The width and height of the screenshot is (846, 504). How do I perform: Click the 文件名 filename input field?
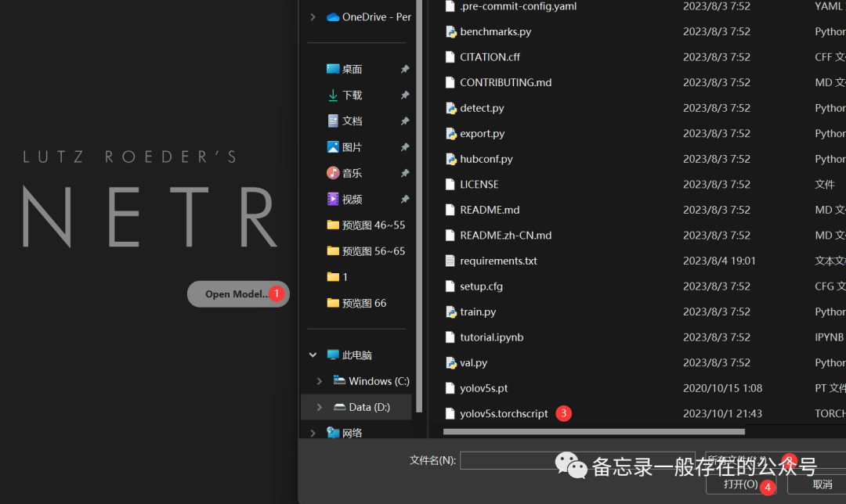click(x=577, y=460)
